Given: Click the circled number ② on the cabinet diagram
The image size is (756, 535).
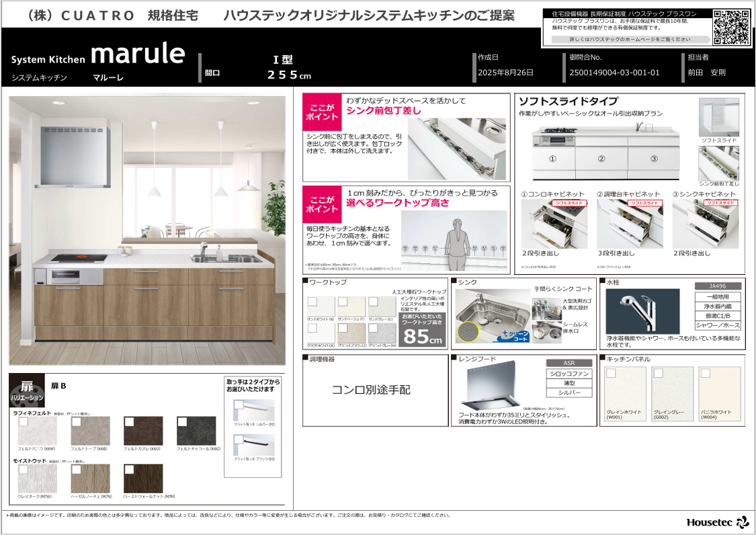Looking at the screenshot, I should pyautogui.click(x=601, y=159).
